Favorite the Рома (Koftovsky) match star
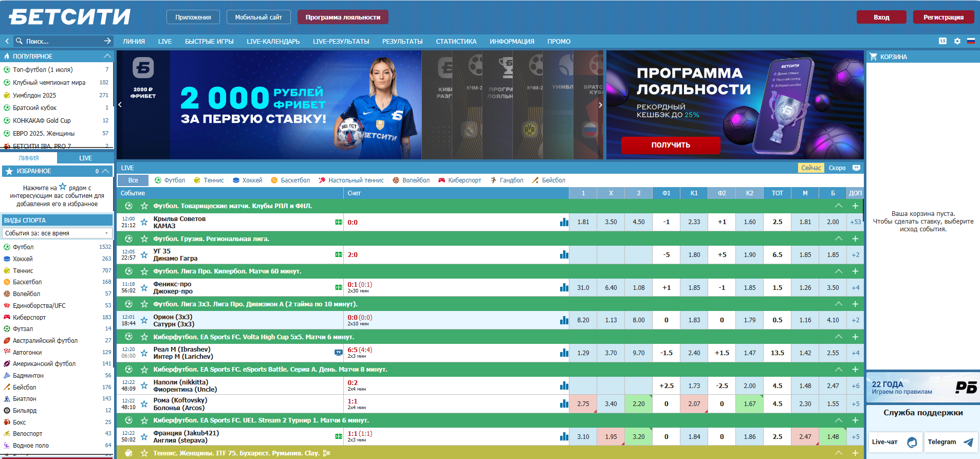980x459 pixels. point(144,404)
